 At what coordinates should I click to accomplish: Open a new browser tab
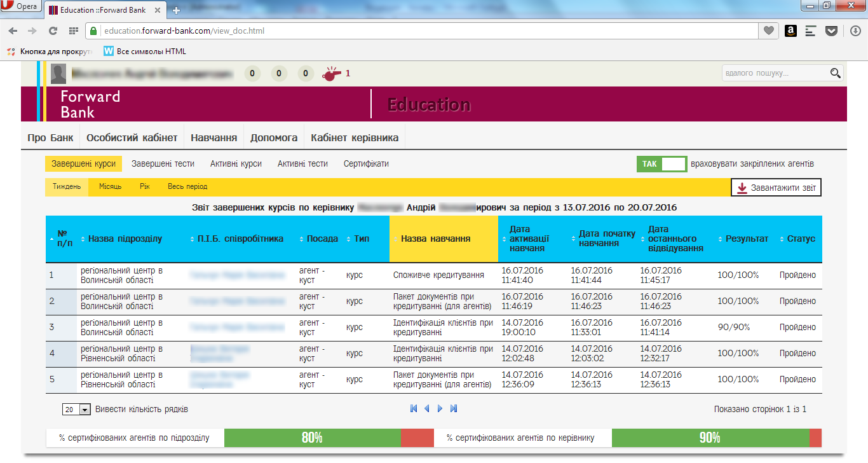(176, 10)
